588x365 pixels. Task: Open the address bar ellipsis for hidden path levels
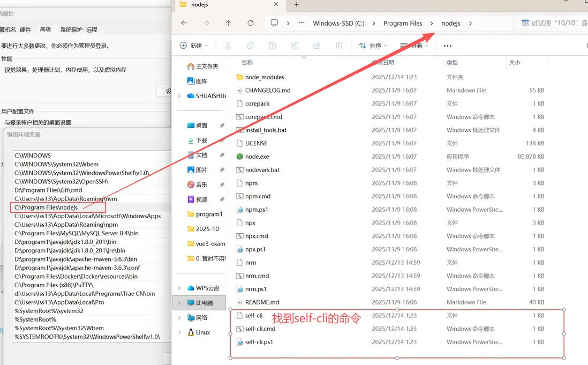pyautogui.click(x=301, y=23)
